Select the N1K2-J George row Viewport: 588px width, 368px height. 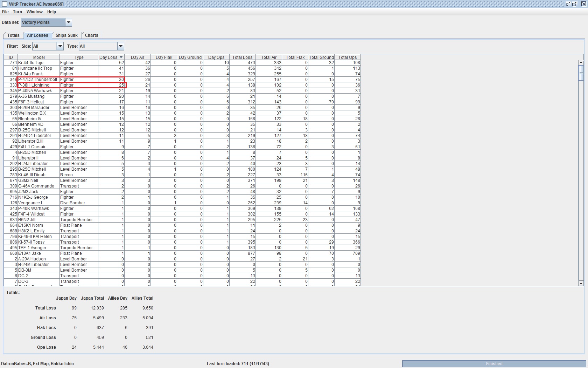[x=182, y=197]
